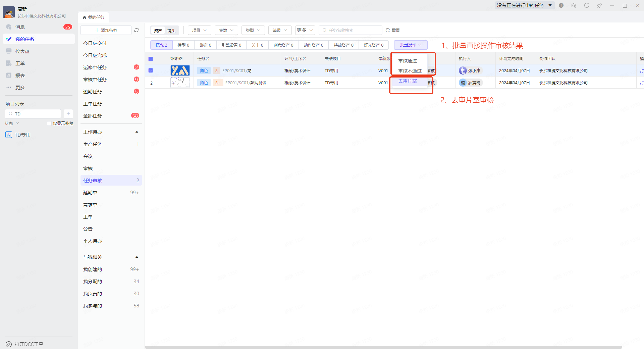This screenshot has height=349, width=644.
Task: Click the pin icon in title bar
Action: [x=599, y=5]
